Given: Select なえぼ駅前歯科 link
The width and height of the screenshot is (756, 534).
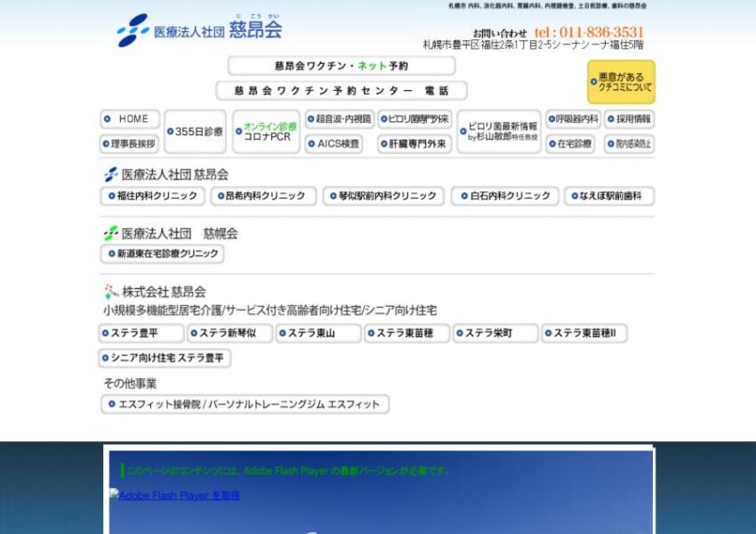Looking at the screenshot, I should (x=609, y=196).
